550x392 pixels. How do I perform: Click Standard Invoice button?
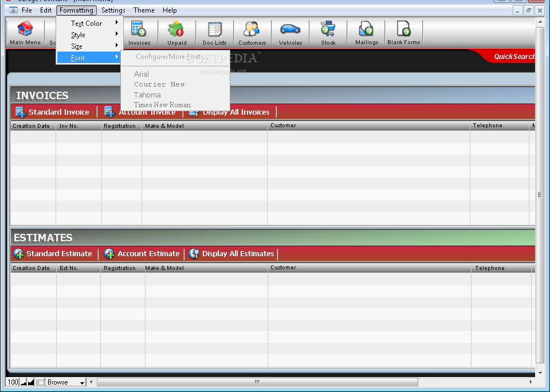[x=52, y=112]
